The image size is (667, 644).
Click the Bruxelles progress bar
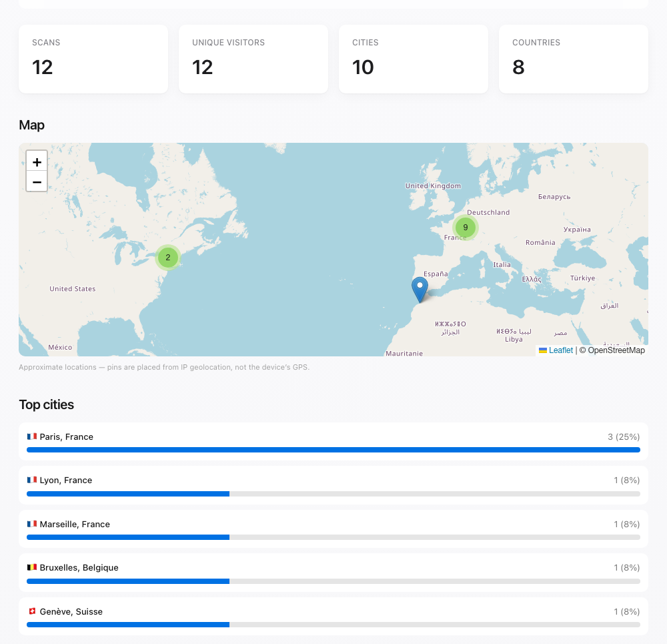(333, 581)
